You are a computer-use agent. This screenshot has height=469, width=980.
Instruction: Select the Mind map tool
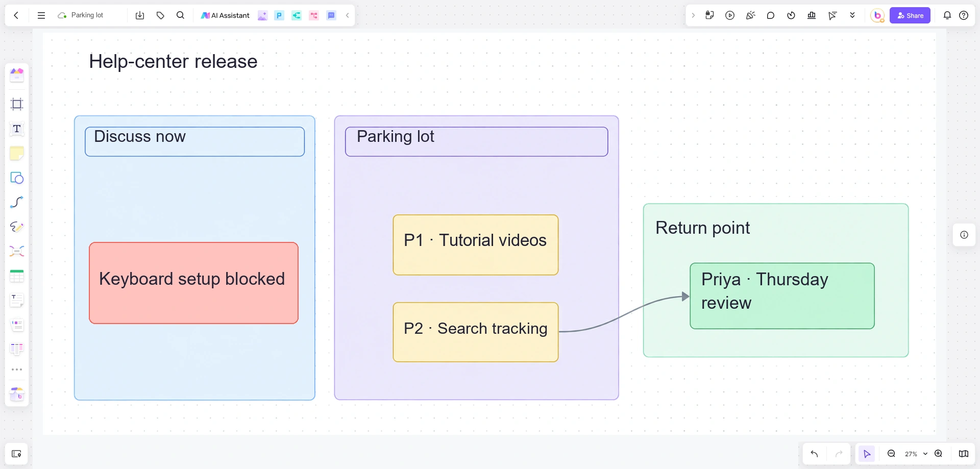coord(17,251)
